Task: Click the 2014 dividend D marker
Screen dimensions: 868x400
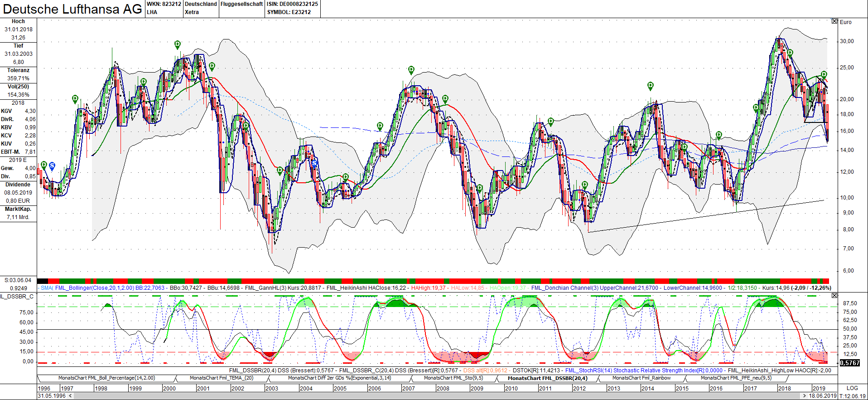Action: pyautogui.click(x=651, y=86)
